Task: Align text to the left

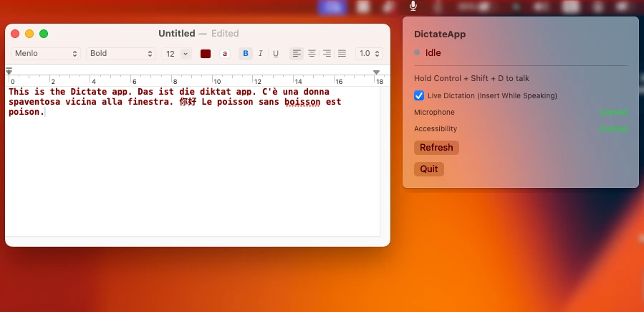Action: pyautogui.click(x=297, y=54)
